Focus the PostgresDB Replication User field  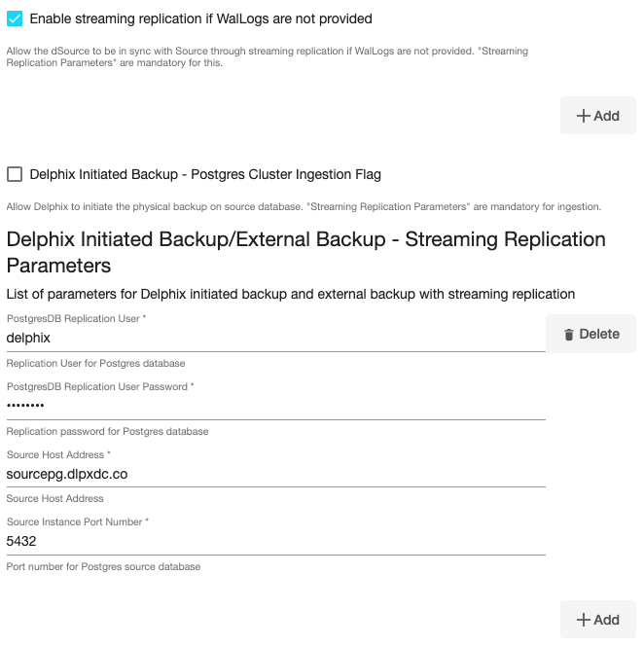pyautogui.click(x=274, y=339)
